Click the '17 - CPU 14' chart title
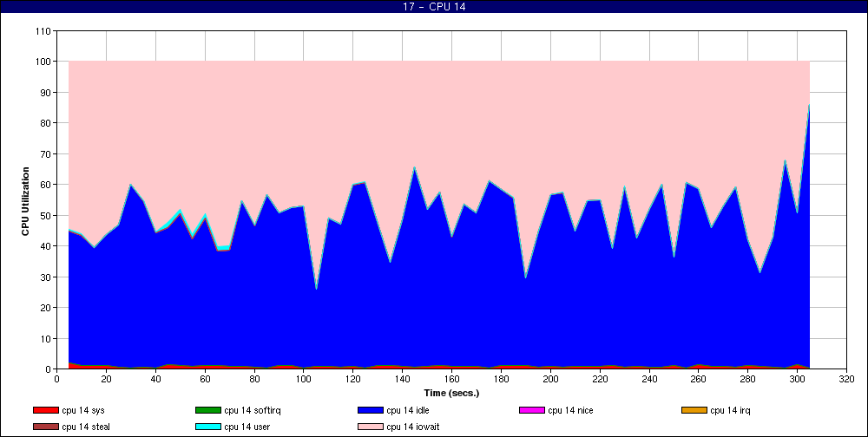868x437 pixels. 434,7
